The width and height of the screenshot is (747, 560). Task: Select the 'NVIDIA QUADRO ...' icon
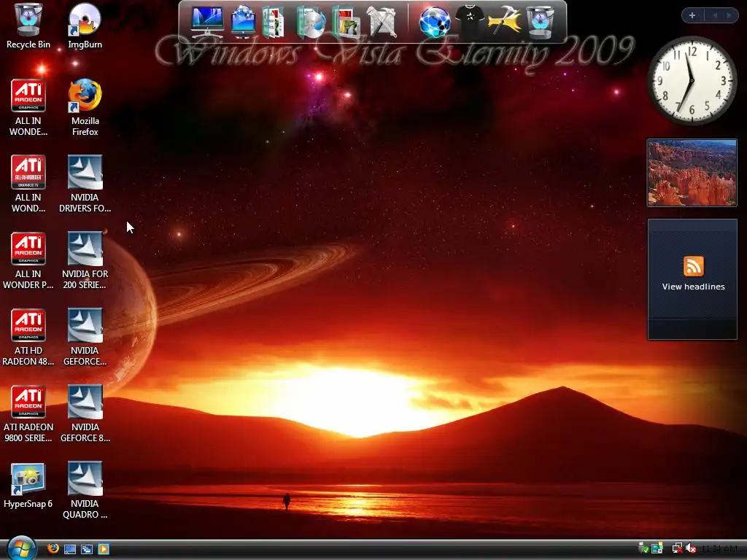tap(85, 491)
